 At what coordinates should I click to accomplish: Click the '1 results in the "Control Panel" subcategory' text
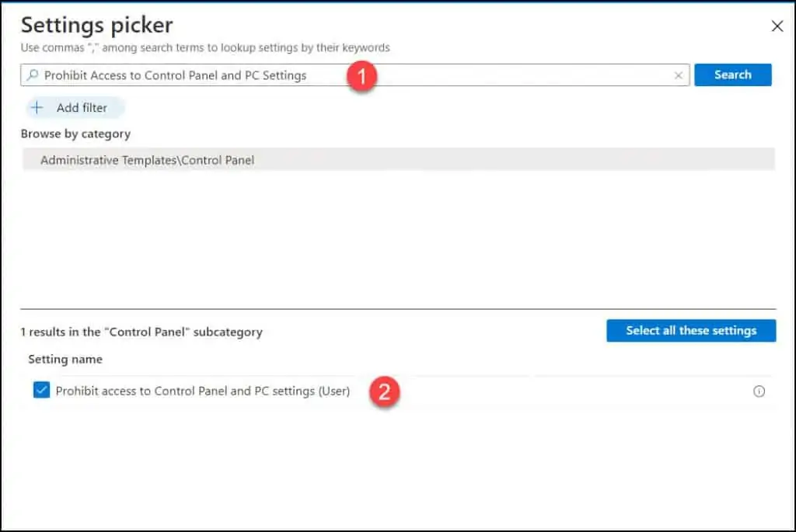click(141, 332)
